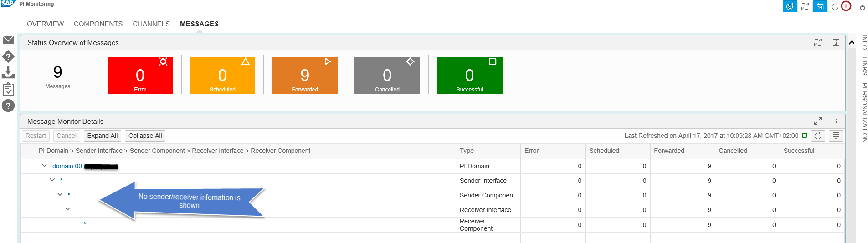Click the red pause auto-refresh icon
This screenshot has height=243, width=868.
[846, 6]
